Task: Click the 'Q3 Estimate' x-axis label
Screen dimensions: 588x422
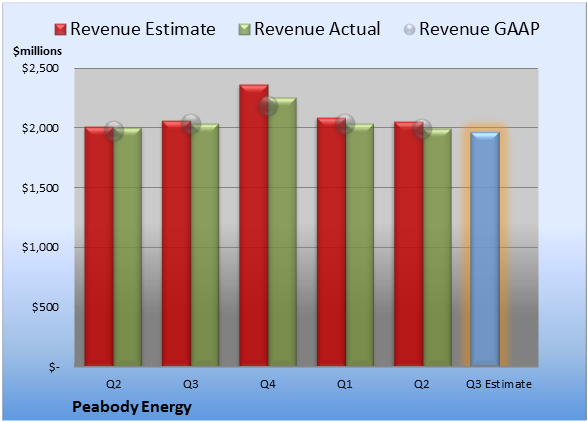Action: (x=499, y=384)
